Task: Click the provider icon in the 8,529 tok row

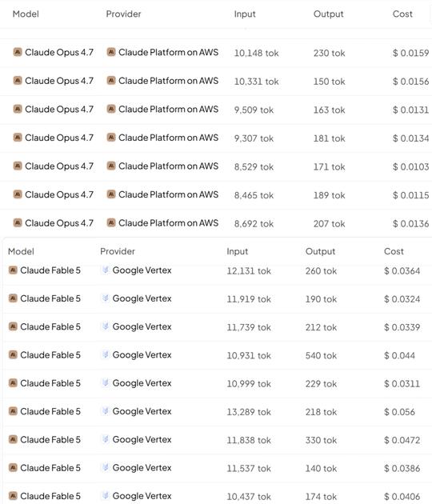Action: (111, 166)
